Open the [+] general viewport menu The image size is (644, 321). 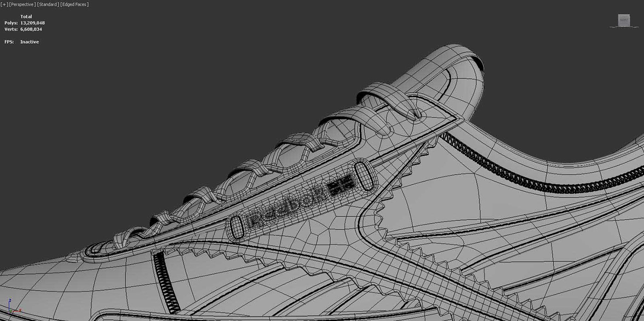(x=4, y=4)
